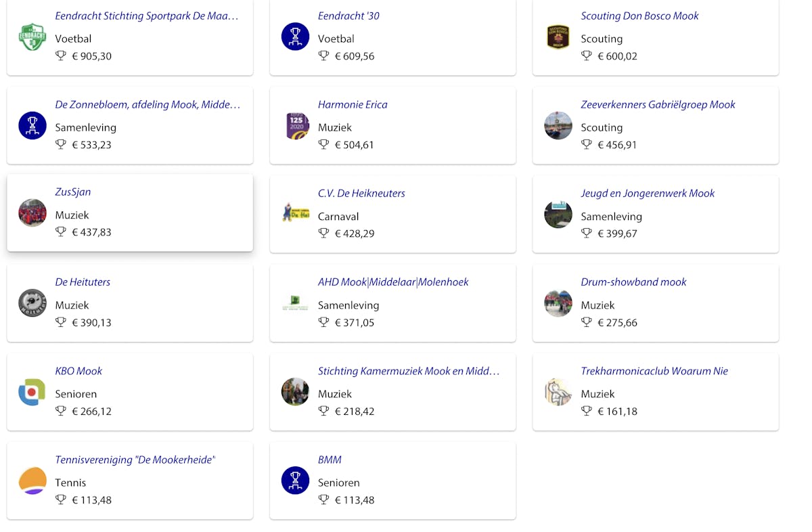Click the BMM blue trophy icon
The height and width of the screenshot is (532, 812).
(x=295, y=481)
